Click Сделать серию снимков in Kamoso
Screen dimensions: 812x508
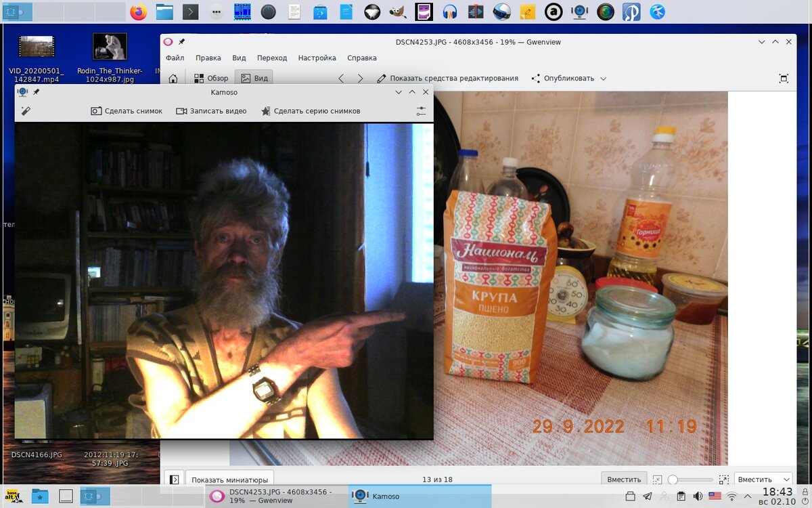pos(311,111)
